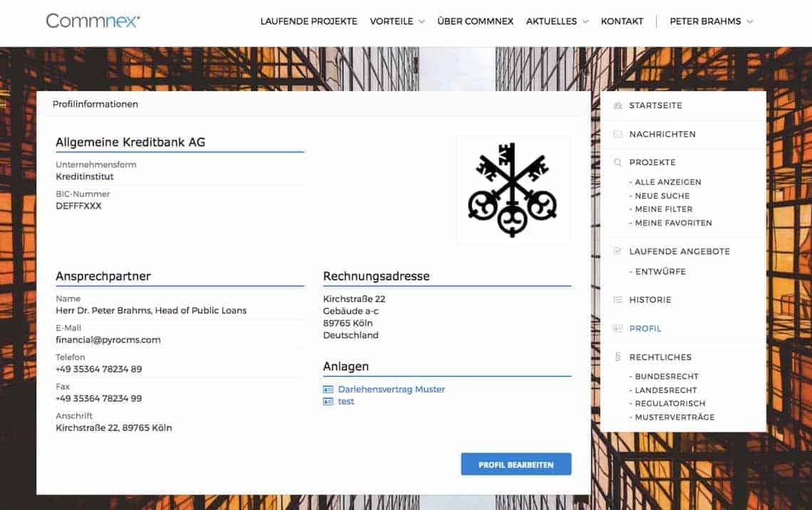Image resolution: width=812 pixels, height=510 pixels.
Task: Click the phone number +49 35364 78234 89
Action: (99, 369)
